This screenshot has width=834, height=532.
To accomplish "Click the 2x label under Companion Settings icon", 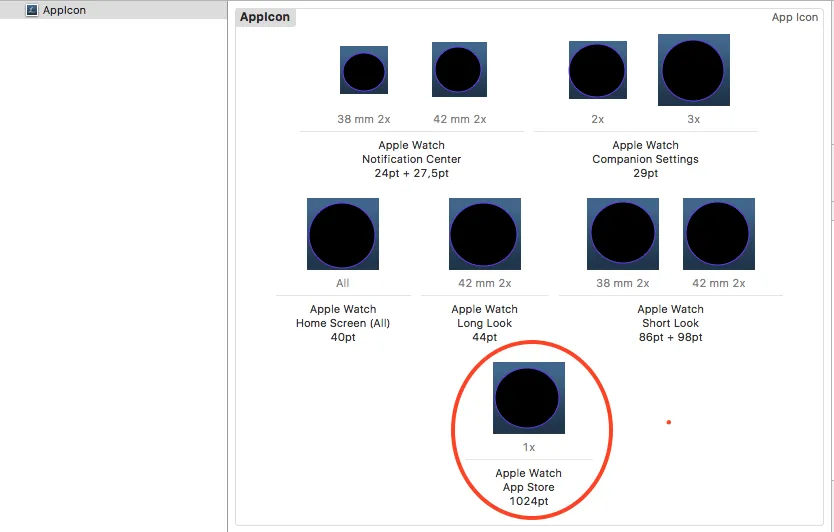I will (x=598, y=119).
